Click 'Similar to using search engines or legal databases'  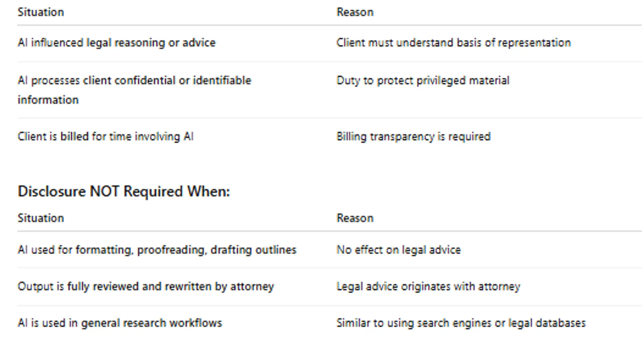click(461, 323)
